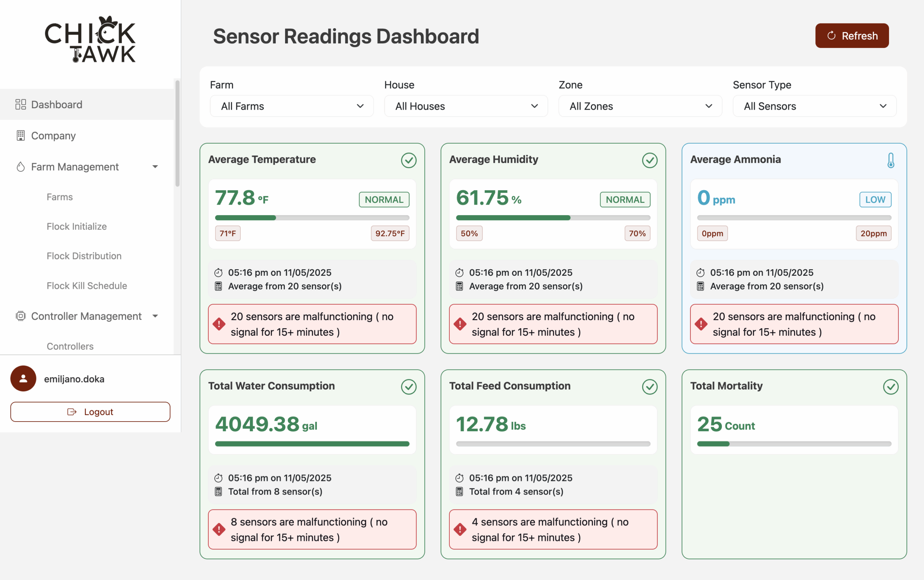The image size is (924, 580).
Task: Open the All Farms dropdown
Action: click(292, 106)
